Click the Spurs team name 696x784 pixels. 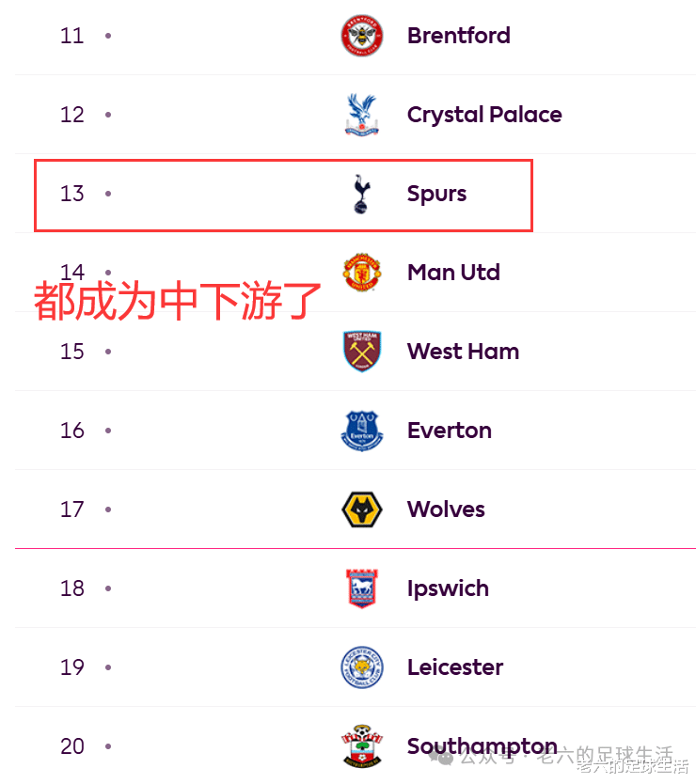tap(436, 194)
